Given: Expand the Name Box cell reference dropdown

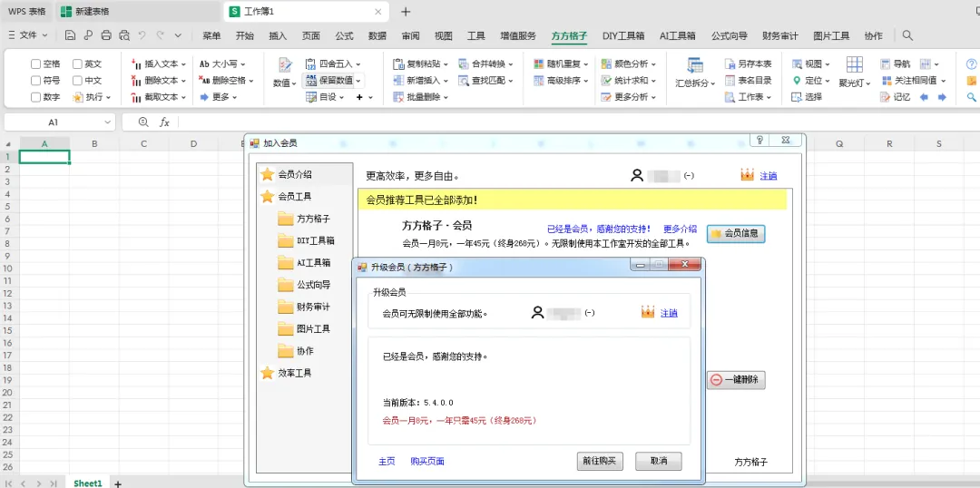Looking at the screenshot, I should (x=108, y=122).
